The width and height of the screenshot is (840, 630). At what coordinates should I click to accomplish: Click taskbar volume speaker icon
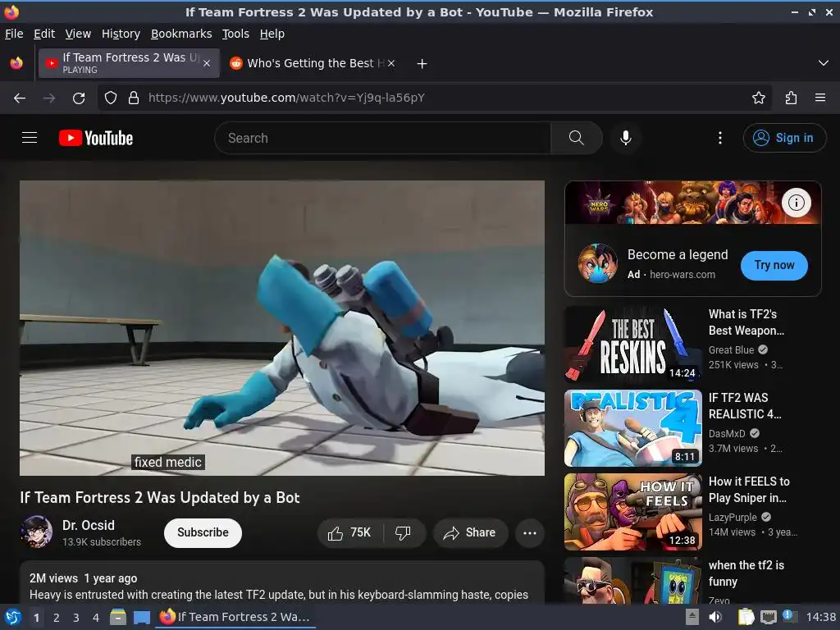point(715,617)
